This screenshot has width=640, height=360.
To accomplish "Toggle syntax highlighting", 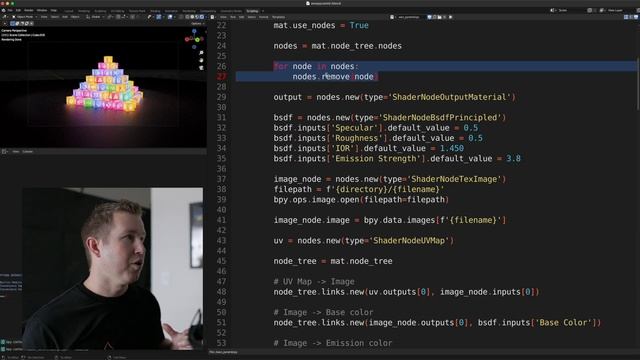I will [x=636, y=17].
